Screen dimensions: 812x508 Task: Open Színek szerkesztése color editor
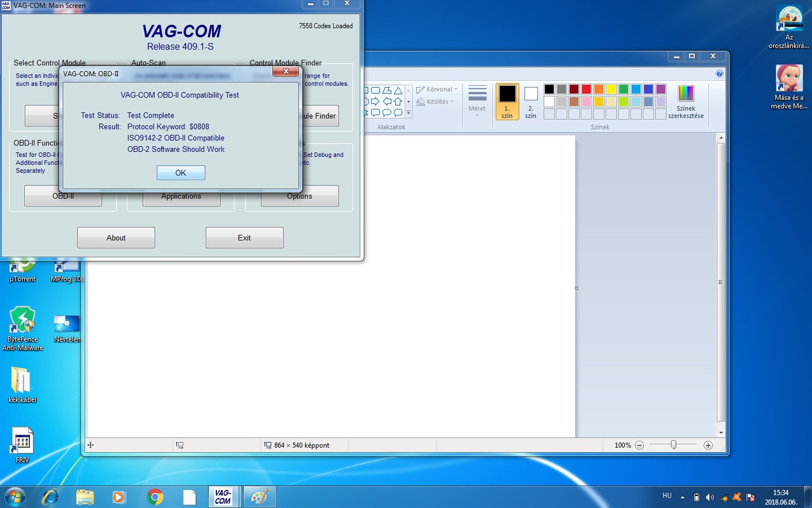pyautogui.click(x=686, y=102)
